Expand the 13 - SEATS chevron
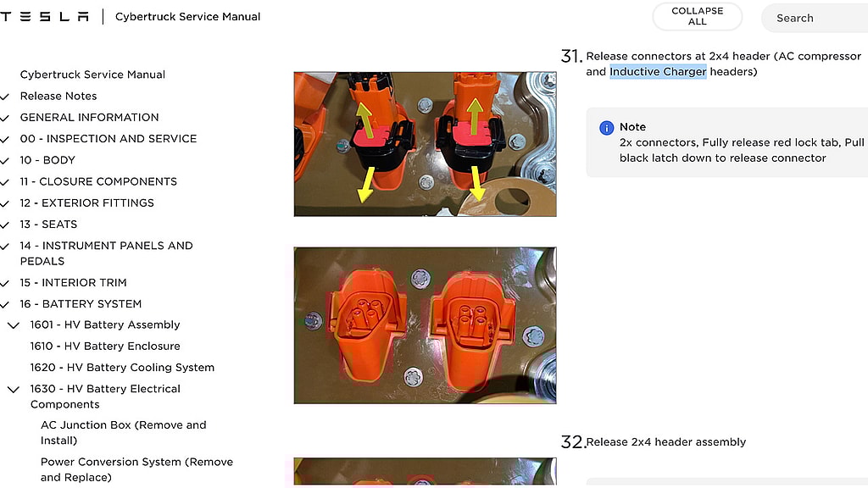 point(4,225)
